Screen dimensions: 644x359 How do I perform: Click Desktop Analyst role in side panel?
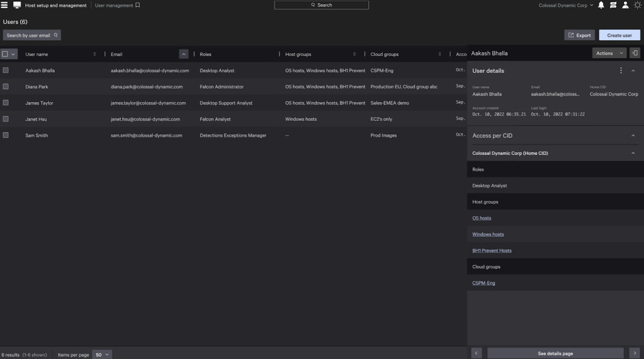[x=490, y=186]
